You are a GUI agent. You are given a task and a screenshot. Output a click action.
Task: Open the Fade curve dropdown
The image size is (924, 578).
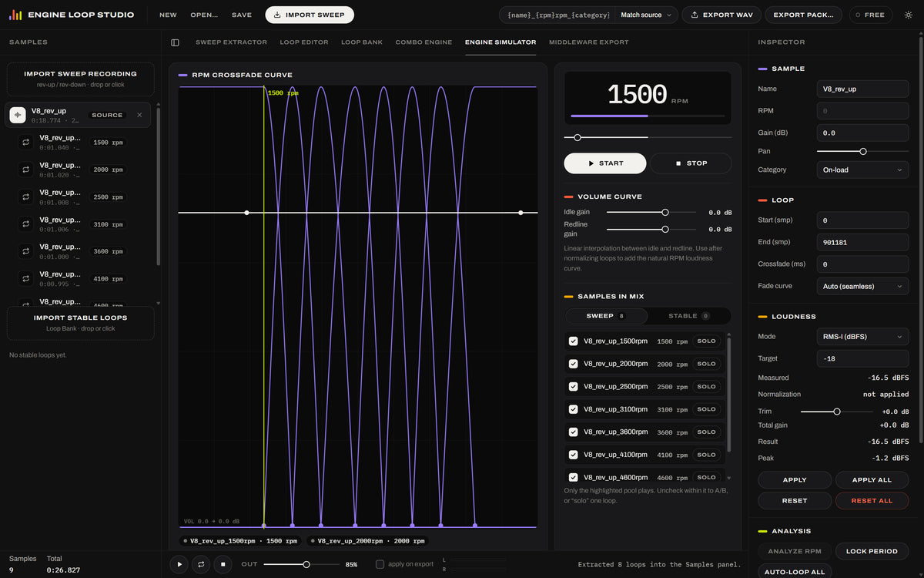(x=862, y=286)
